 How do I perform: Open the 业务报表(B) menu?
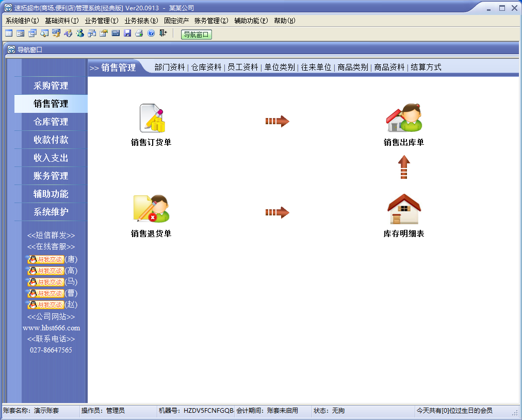click(141, 21)
